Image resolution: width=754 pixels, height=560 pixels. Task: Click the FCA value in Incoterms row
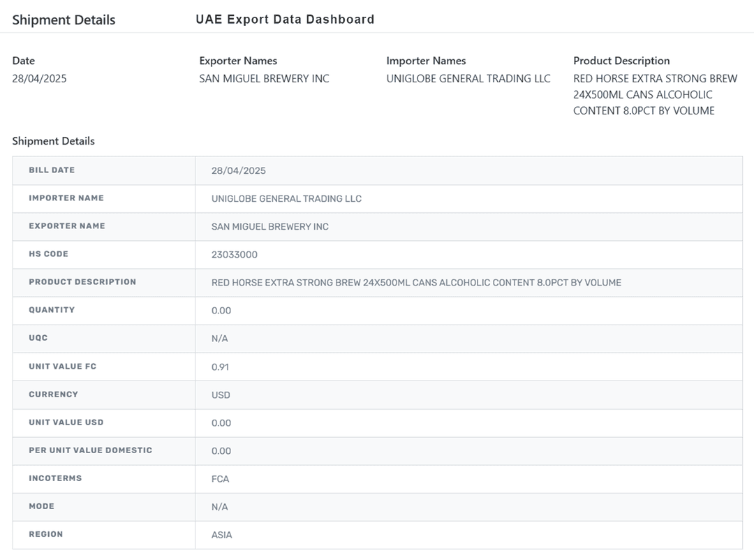click(x=220, y=479)
